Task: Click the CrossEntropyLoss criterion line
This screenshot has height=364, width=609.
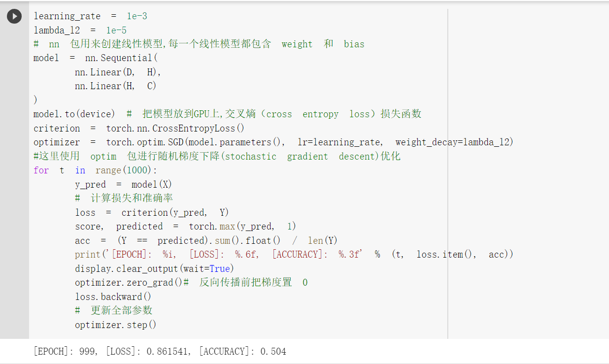Action: click(x=139, y=129)
